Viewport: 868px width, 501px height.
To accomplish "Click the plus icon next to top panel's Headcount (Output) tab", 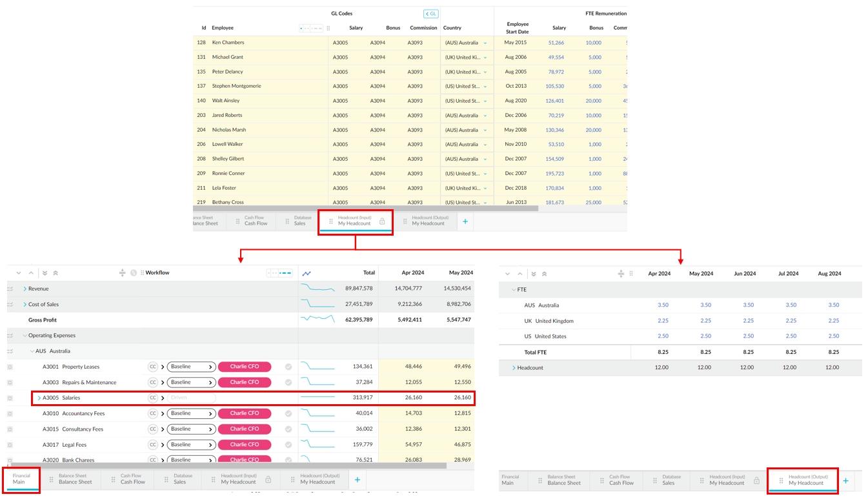I will click(465, 221).
